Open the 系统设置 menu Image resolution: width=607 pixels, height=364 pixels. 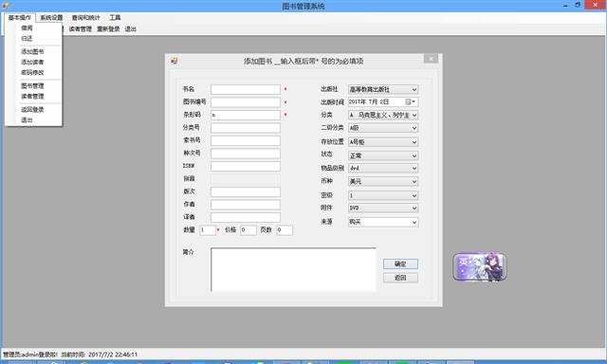51,18
